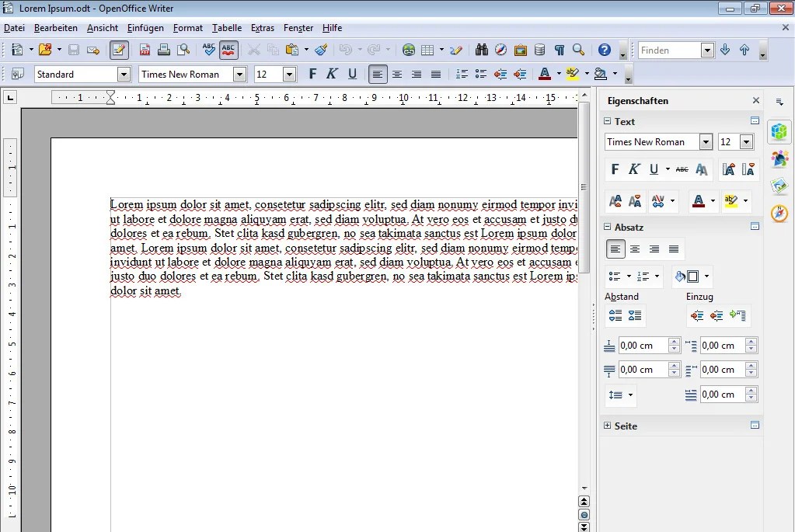795x532 pixels.
Task: Expand the Seite section in Eigenschaften
Action: point(608,426)
